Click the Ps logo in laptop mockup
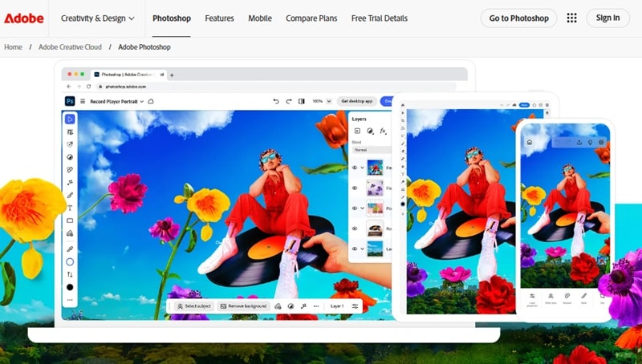 pyautogui.click(x=70, y=101)
